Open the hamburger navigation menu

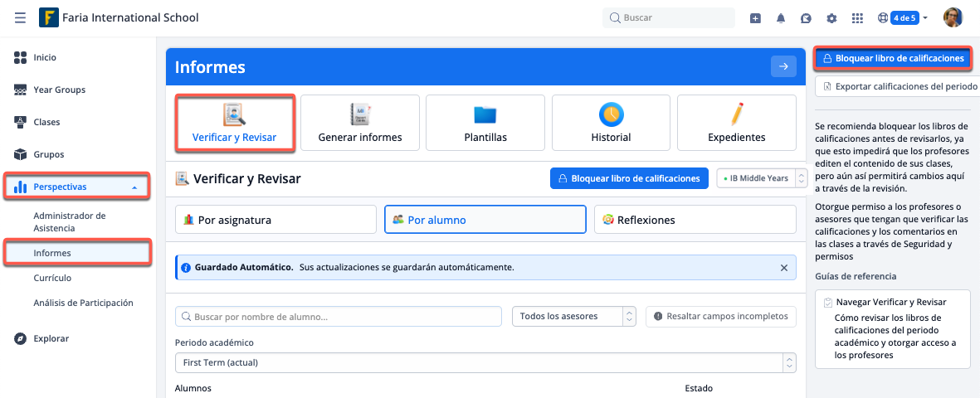tap(20, 17)
